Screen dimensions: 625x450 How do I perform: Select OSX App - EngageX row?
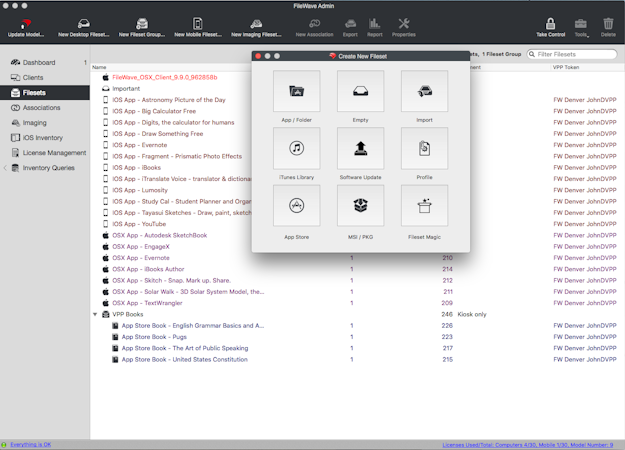141,247
